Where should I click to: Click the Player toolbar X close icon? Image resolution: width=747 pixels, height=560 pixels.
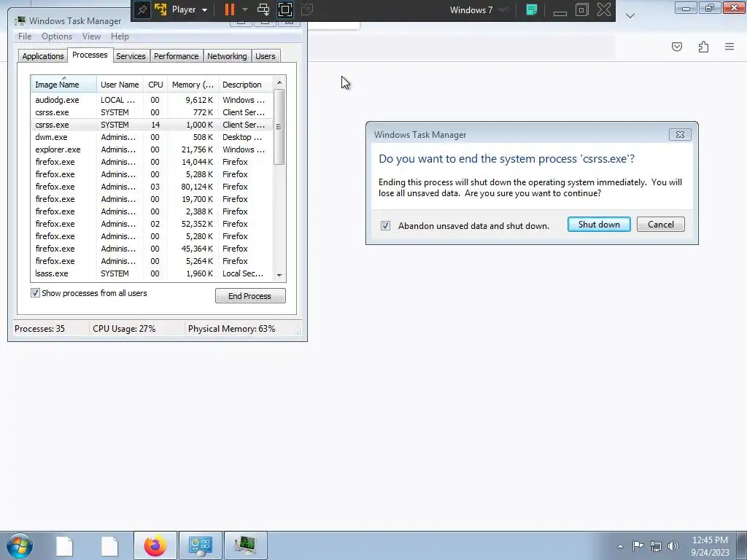click(x=604, y=9)
